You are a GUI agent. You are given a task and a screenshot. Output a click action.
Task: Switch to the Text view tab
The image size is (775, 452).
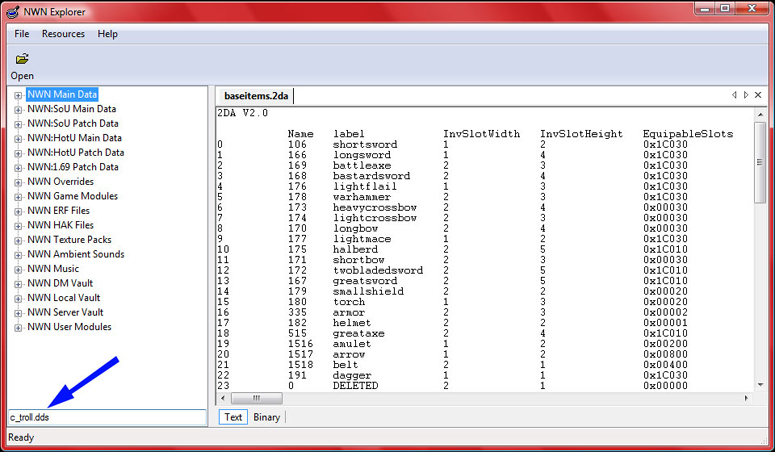click(233, 417)
